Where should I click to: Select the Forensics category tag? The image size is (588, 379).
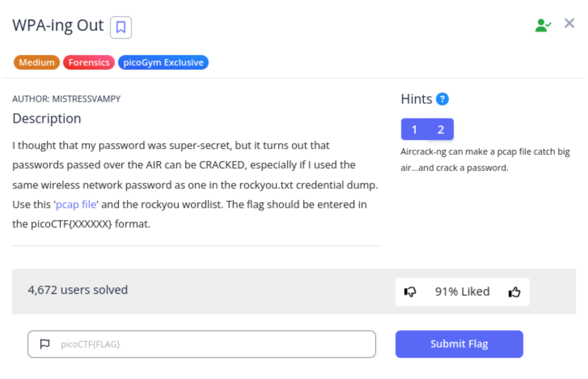(89, 62)
